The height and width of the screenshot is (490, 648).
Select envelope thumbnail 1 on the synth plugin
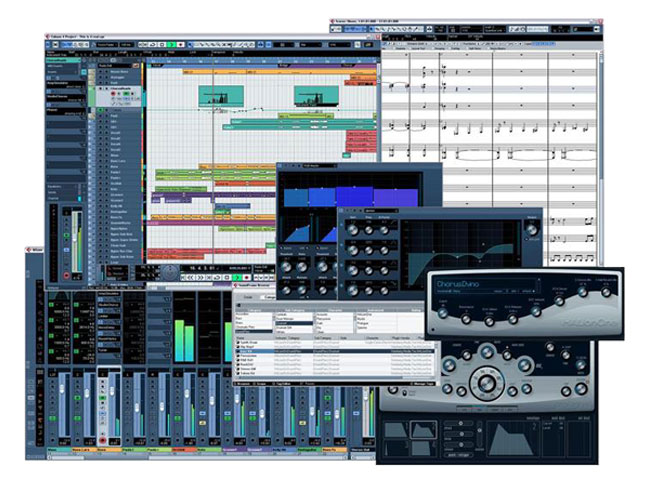click(396, 430)
